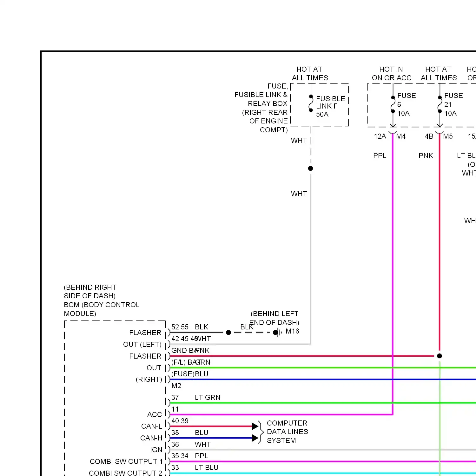This screenshot has height=476, width=476.
Task: Click the CAN-L terminal name
Action: click(152, 426)
